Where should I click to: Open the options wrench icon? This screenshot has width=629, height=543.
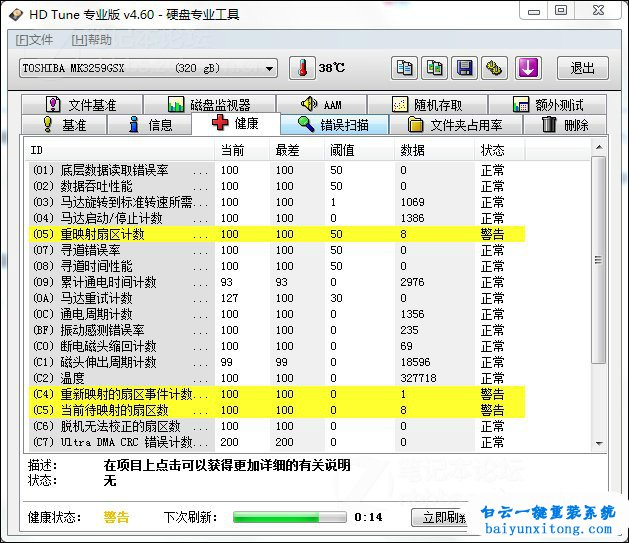tap(494, 68)
